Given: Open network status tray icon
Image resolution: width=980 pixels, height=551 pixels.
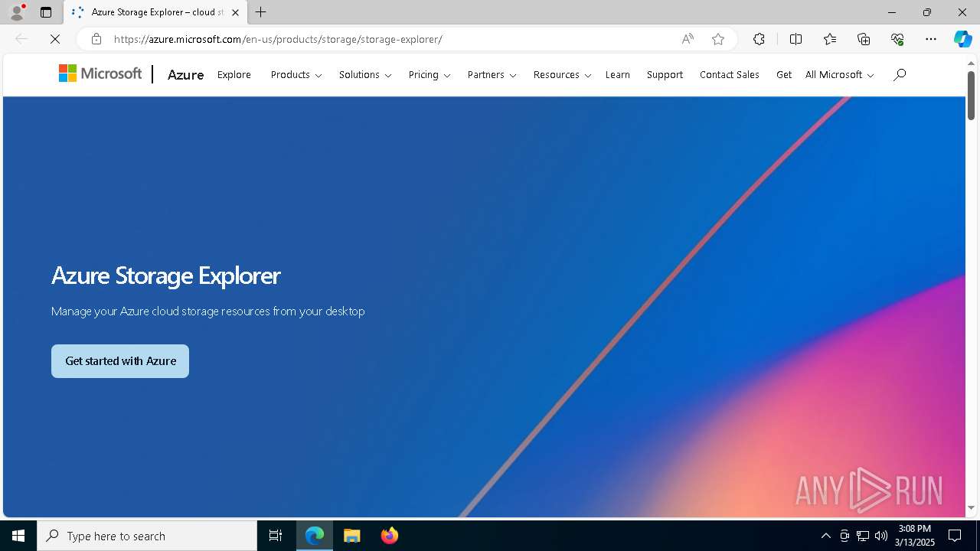Looking at the screenshot, I should pos(863,536).
